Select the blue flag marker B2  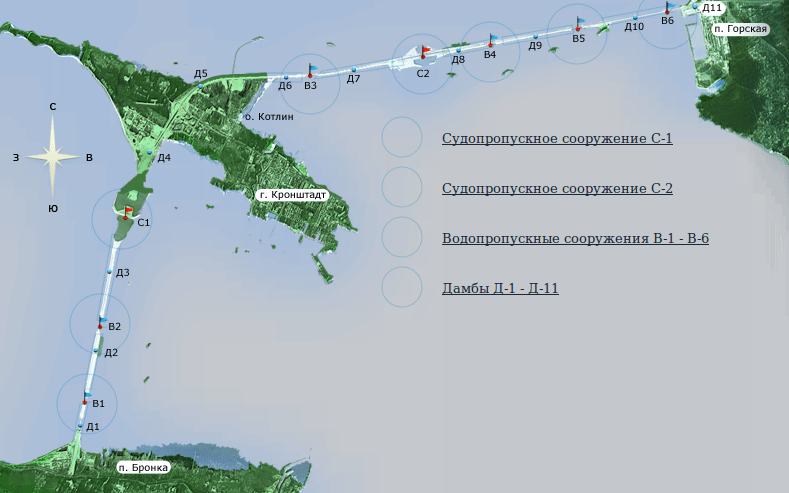click(x=101, y=320)
